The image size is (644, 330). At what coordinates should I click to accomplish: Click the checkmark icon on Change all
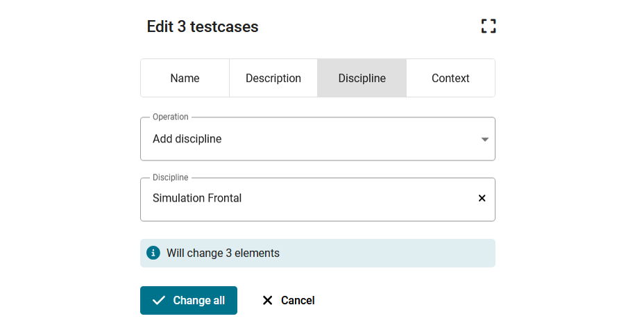pyautogui.click(x=158, y=300)
